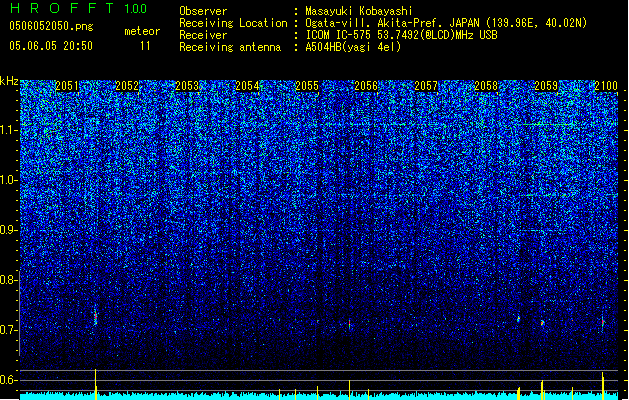Click the 1.0 kHz axis tick label
The width and height of the screenshot is (629, 400).
tap(9, 180)
